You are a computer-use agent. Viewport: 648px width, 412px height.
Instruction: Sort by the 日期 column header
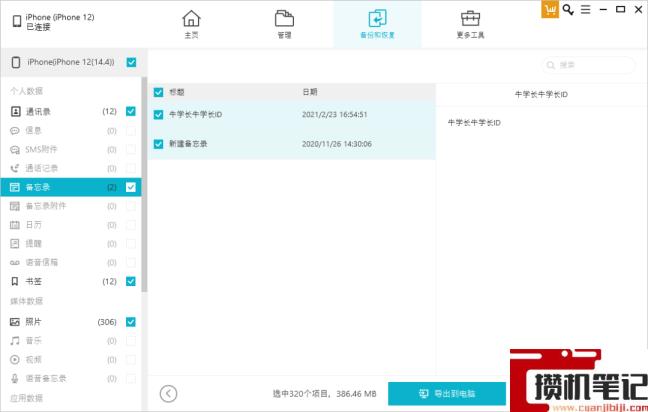pyautogui.click(x=310, y=92)
